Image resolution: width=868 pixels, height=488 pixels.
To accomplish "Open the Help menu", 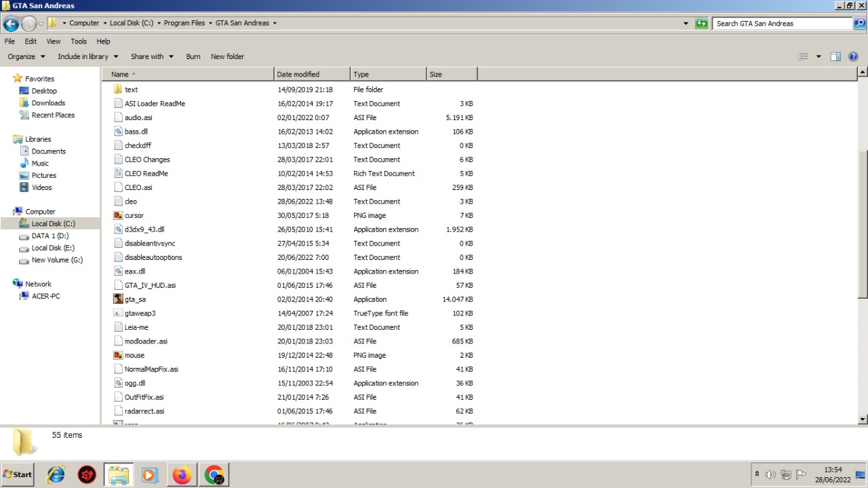I will (x=103, y=41).
